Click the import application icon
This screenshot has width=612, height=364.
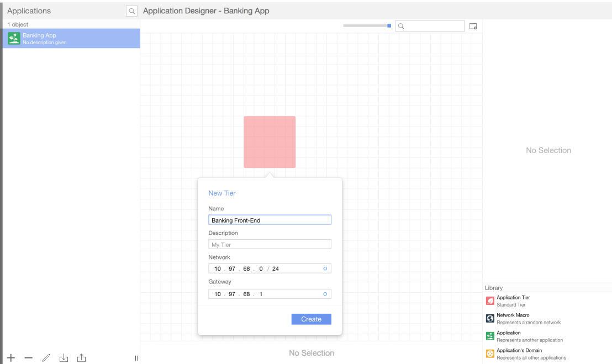pos(64,358)
